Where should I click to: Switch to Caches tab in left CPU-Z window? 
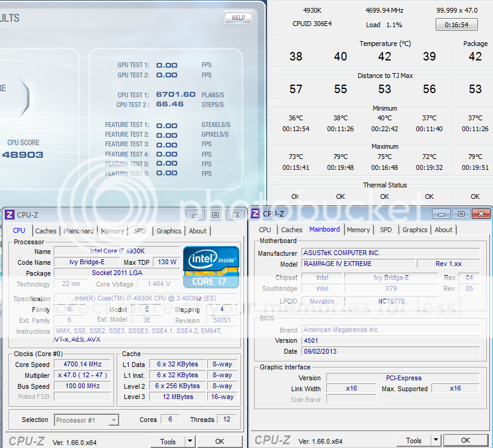coord(46,231)
